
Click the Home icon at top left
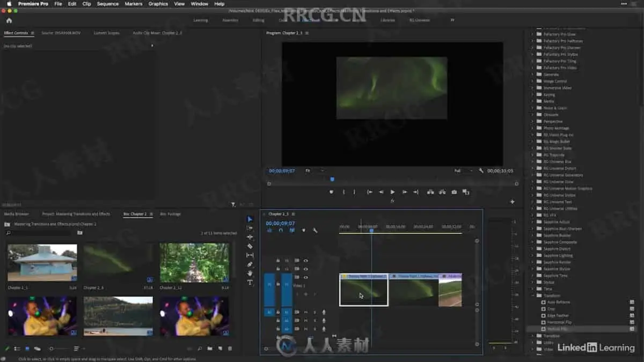tap(9, 20)
